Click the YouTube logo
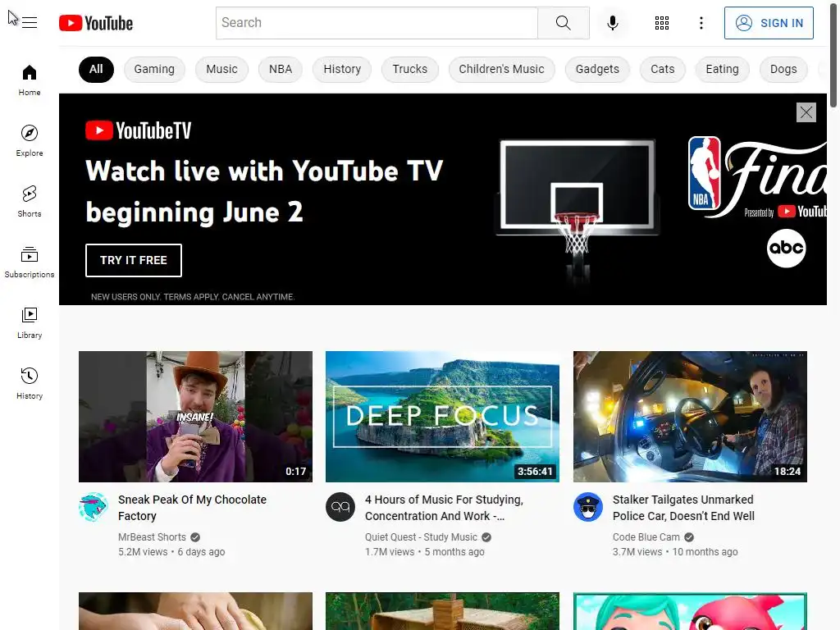This screenshot has height=630, width=840. [x=96, y=23]
